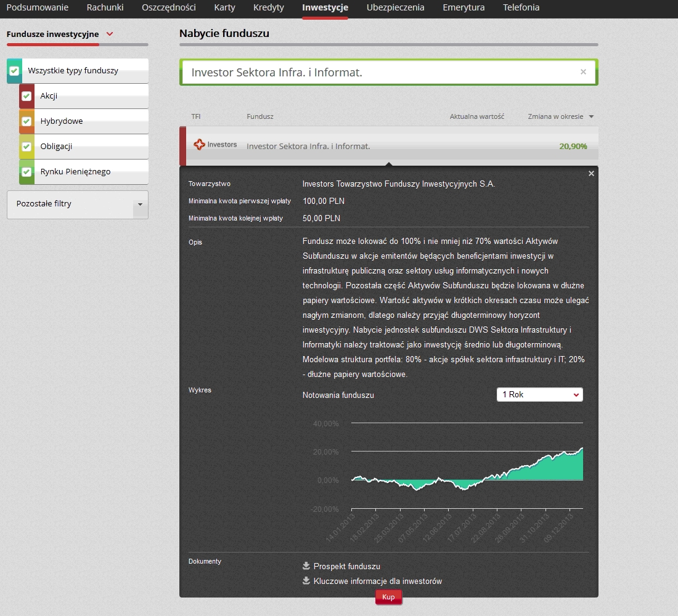This screenshot has height=616, width=678.
Task: Click the Notowania funduszu chart label
Action: [x=338, y=395]
